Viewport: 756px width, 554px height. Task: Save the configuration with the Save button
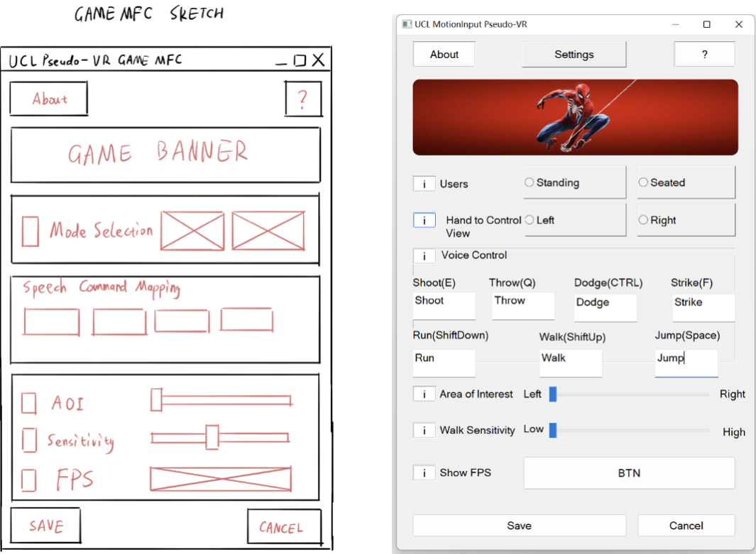(519, 526)
